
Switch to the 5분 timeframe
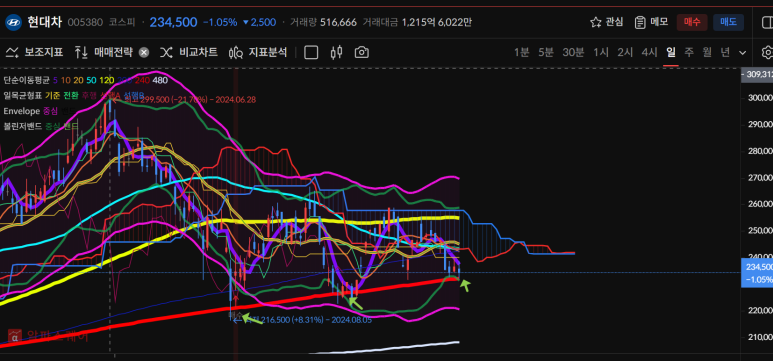[x=546, y=52]
